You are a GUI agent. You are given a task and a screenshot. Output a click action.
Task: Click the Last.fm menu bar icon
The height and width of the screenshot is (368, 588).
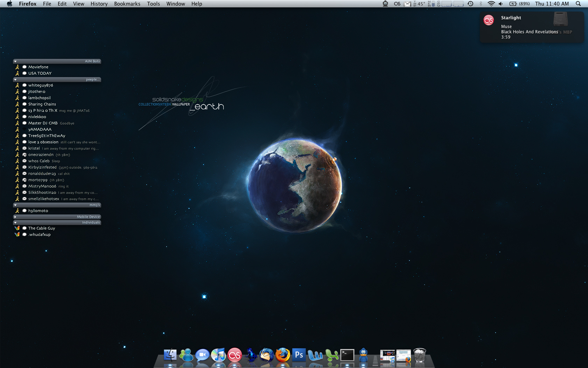pos(397,4)
